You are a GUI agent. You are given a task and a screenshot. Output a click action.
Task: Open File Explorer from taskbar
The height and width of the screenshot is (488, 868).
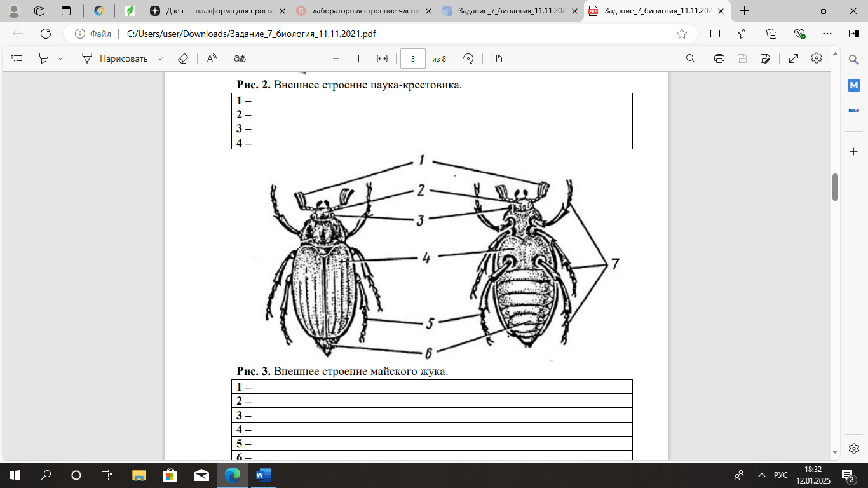tap(139, 475)
